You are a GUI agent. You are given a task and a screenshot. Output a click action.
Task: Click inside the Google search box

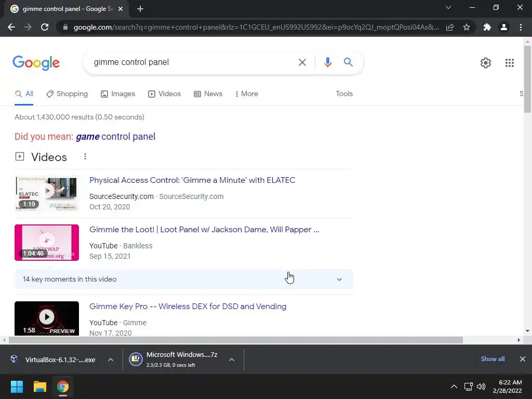click(x=193, y=62)
